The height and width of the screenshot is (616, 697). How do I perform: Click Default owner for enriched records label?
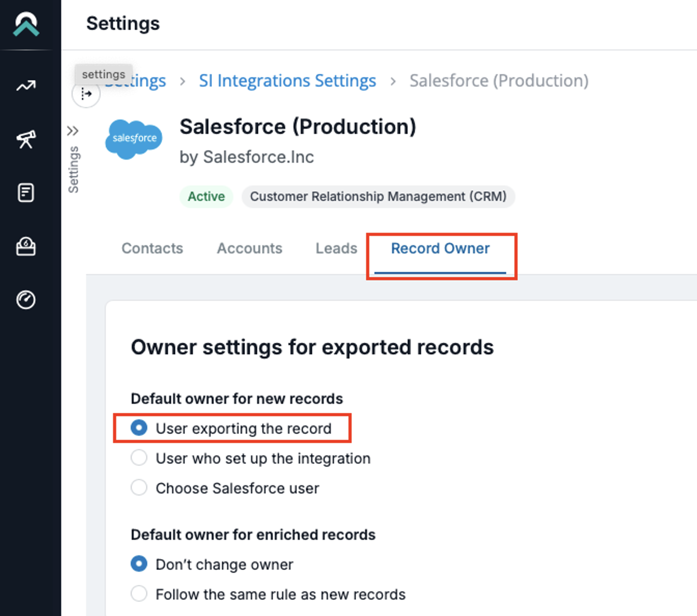click(253, 535)
